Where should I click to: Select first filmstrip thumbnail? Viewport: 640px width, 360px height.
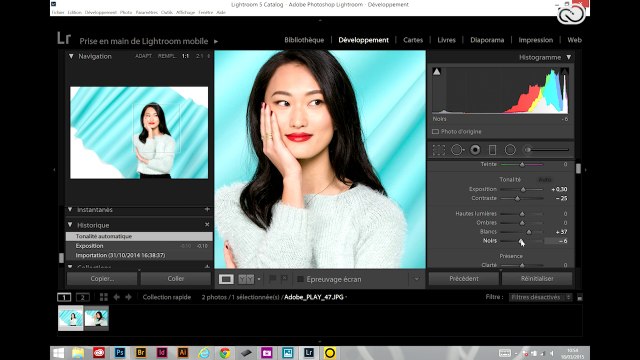tap(71, 318)
